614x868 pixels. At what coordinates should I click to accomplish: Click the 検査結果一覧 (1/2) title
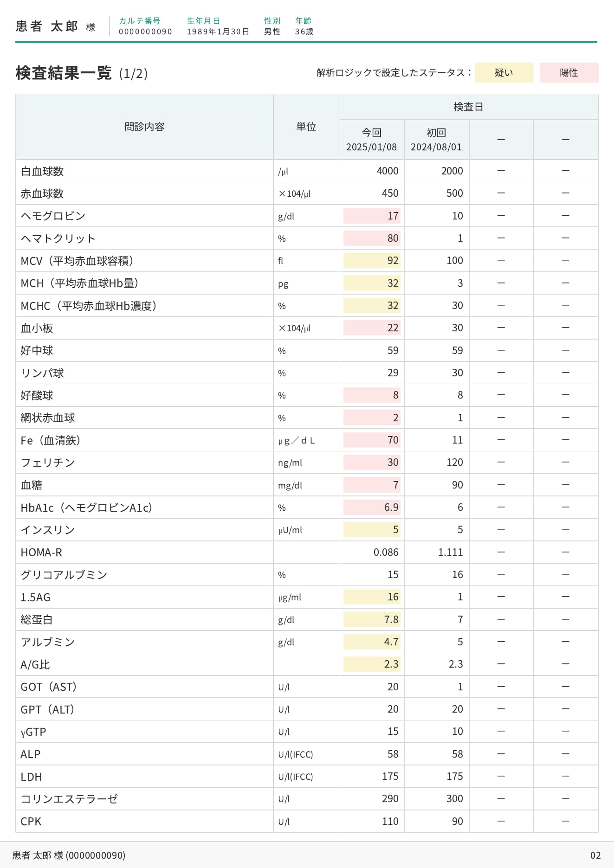[82, 73]
